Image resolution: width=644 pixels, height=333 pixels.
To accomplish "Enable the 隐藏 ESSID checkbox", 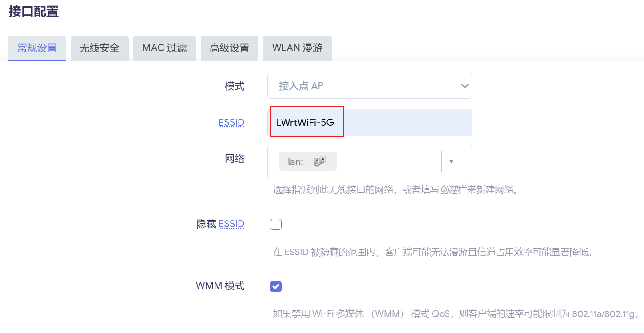I will 275,224.
